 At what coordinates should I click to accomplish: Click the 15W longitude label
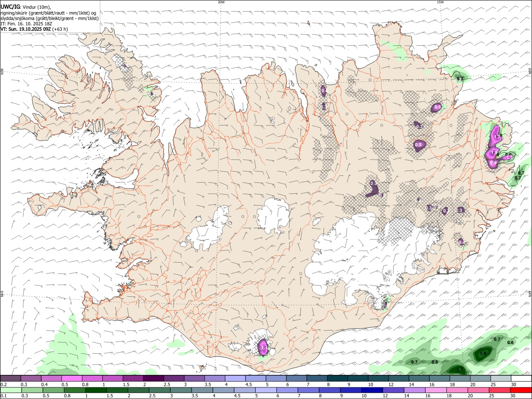(x=440, y=2)
